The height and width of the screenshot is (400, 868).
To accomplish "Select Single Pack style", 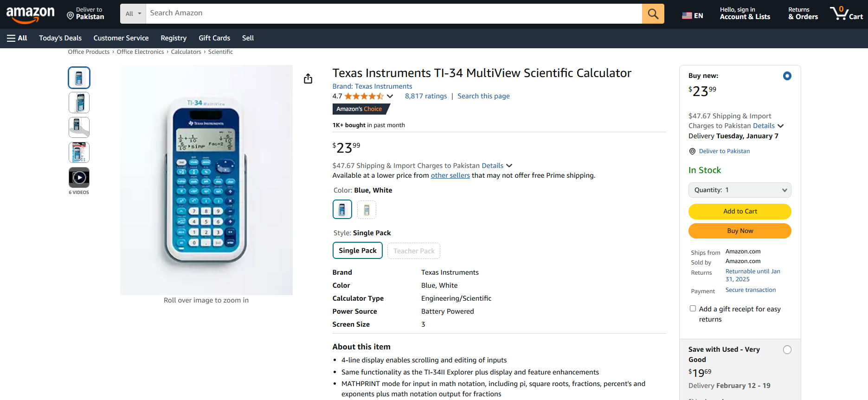I will pos(358,251).
